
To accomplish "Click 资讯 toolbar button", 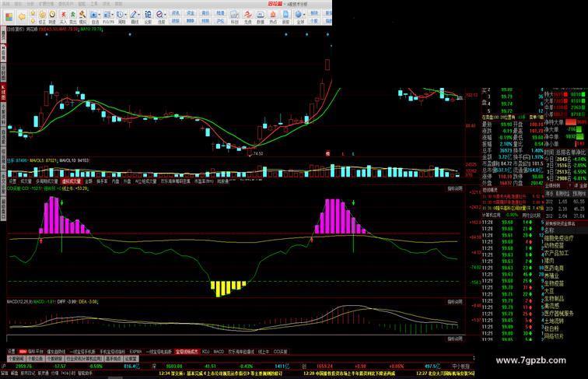I will (x=175, y=13).
